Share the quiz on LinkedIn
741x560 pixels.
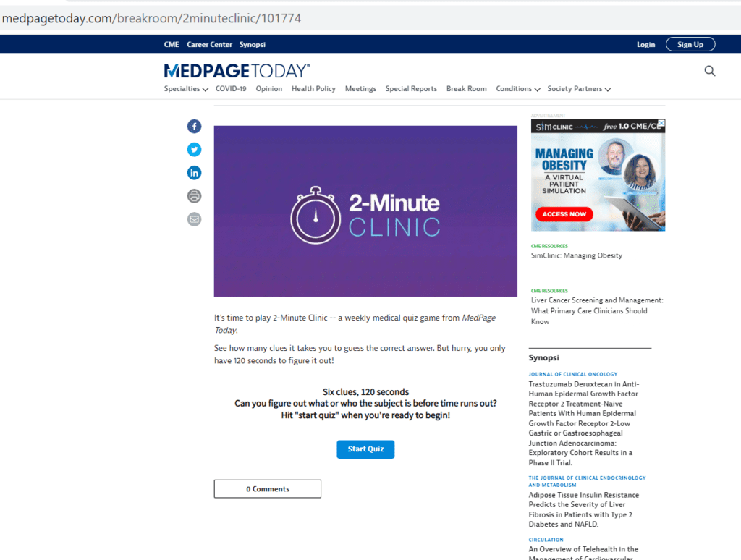click(194, 172)
